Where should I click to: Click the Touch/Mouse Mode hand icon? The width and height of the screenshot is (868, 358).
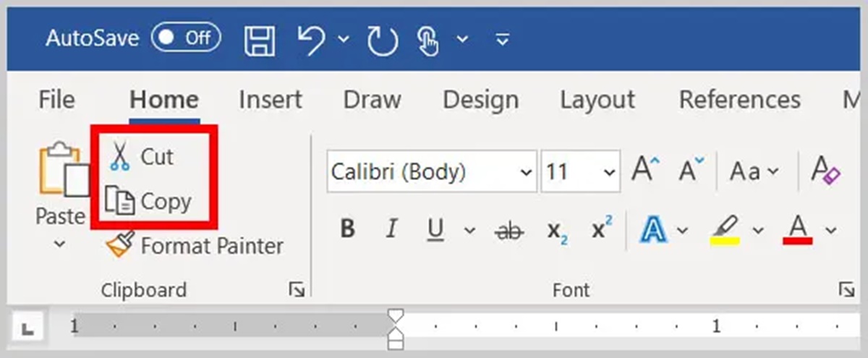click(430, 40)
